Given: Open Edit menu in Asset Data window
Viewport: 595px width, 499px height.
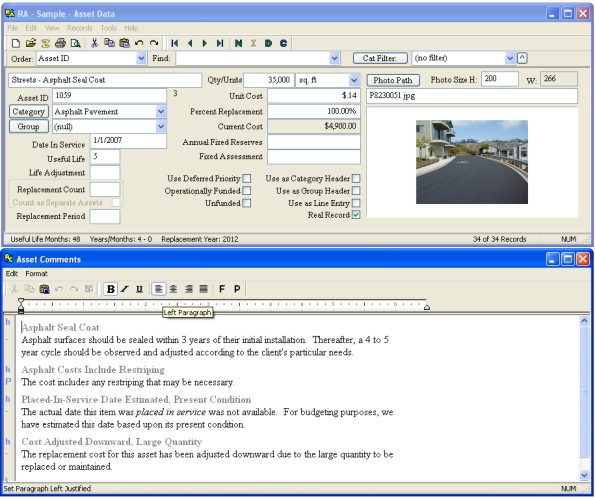Looking at the screenshot, I should (x=31, y=28).
